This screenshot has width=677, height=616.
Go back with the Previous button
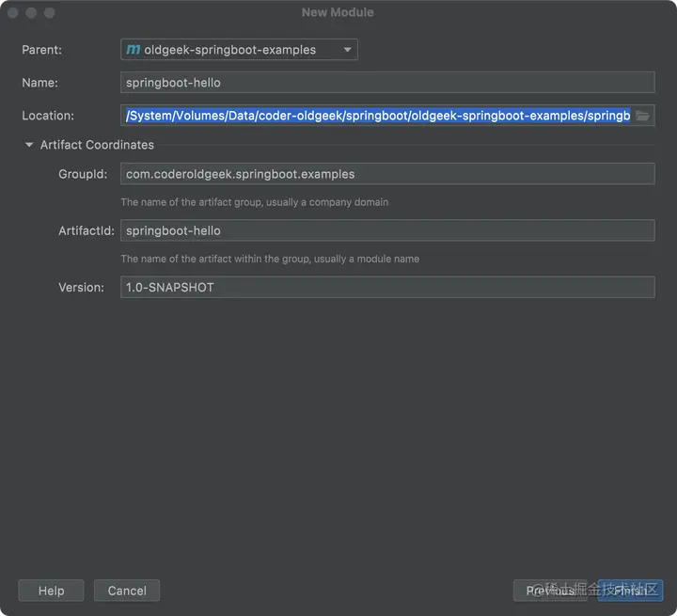coord(550,591)
